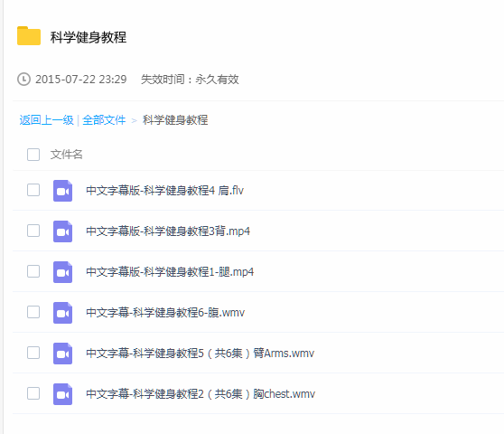Select checkbox for 科学健身教程1-腿.mp4

pos(33,271)
